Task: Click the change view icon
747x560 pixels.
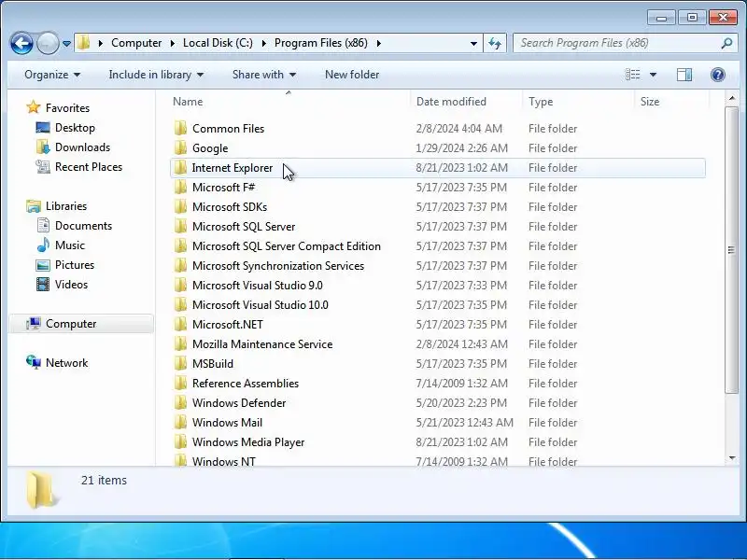Action: point(633,75)
